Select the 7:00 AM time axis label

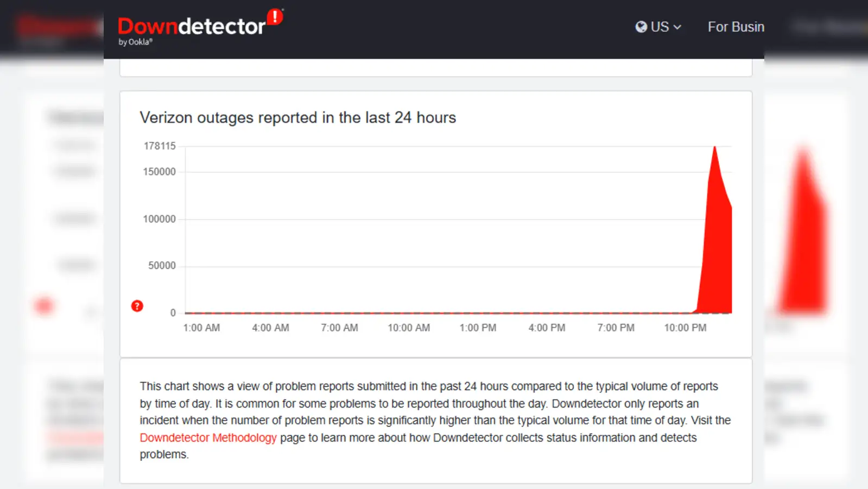(x=339, y=328)
